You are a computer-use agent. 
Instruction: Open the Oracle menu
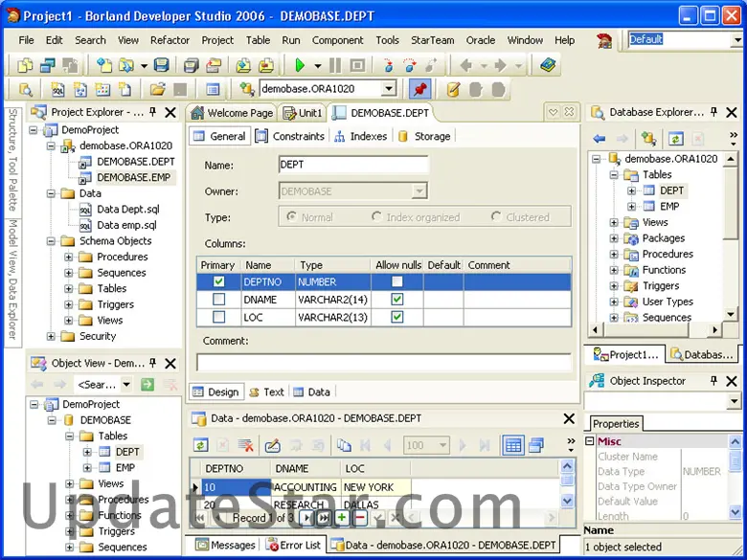coord(480,40)
